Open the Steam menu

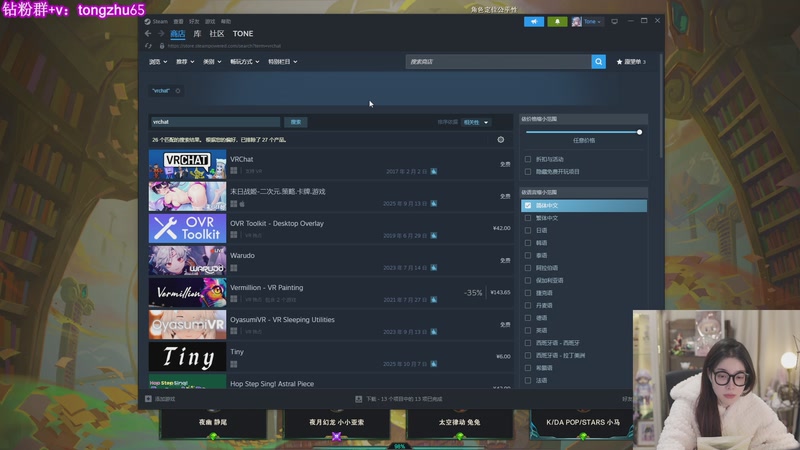160,21
